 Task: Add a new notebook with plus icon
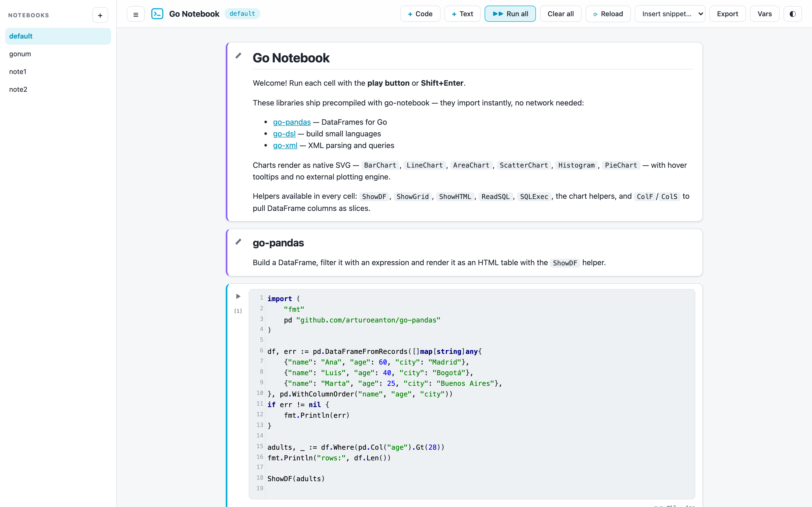tap(100, 15)
